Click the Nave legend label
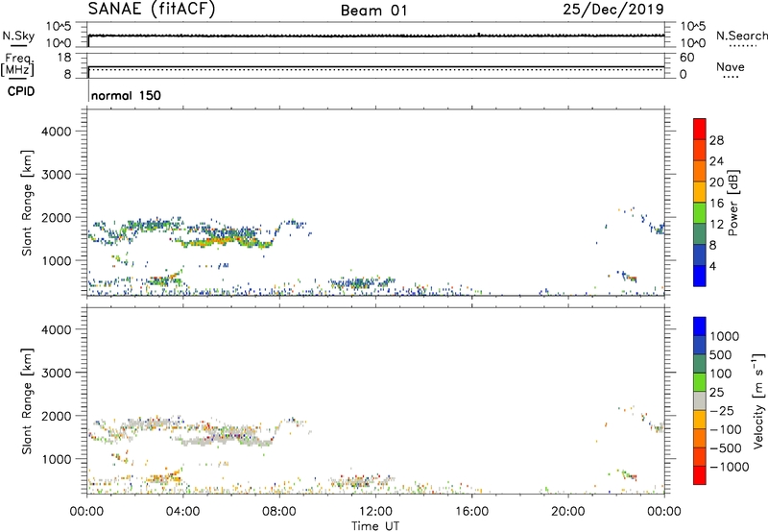 click(731, 66)
